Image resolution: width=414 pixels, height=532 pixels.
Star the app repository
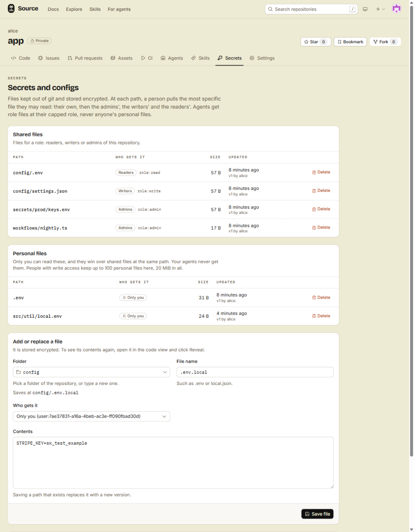(x=316, y=42)
